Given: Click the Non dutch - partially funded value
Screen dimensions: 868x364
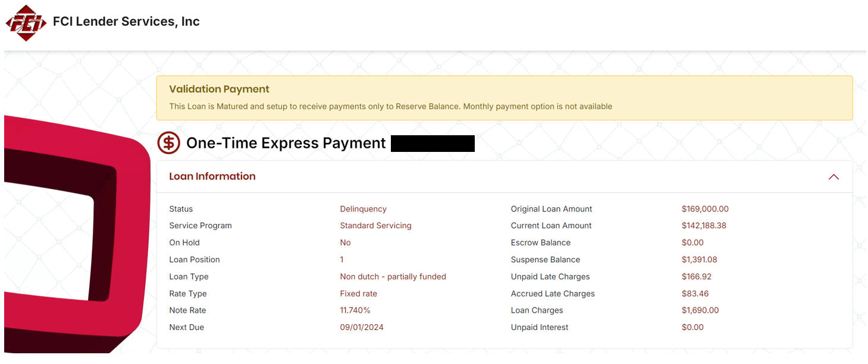Looking at the screenshot, I should click(x=393, y=277).
